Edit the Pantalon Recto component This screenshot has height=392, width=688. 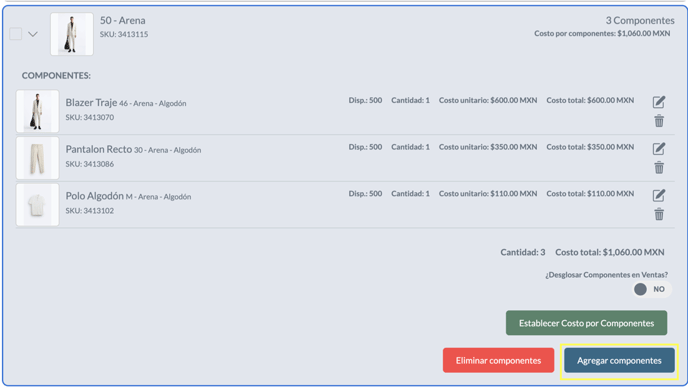(659, 148)
